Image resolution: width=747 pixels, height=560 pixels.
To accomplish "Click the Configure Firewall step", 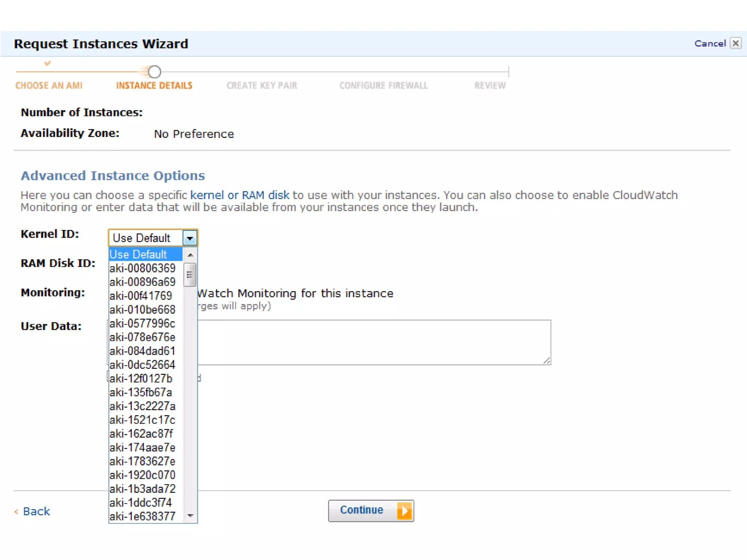I will tap(383, 85).
